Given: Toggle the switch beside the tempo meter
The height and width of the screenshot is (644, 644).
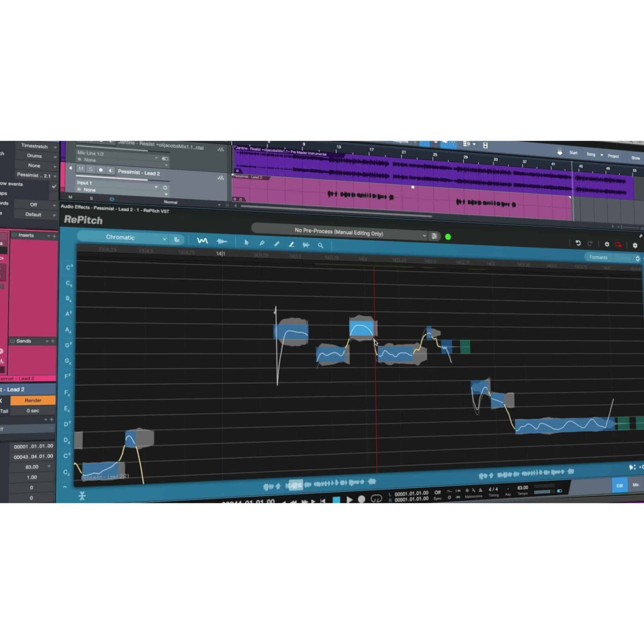Looking at the screenshot, I should tap(560, 491).
